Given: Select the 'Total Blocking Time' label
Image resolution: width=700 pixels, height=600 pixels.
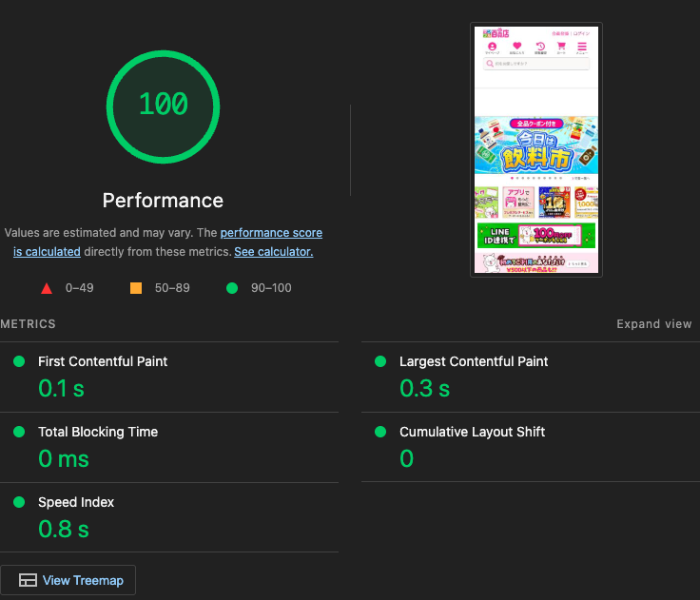Looking at the screenshot, I should coord(98,432).
